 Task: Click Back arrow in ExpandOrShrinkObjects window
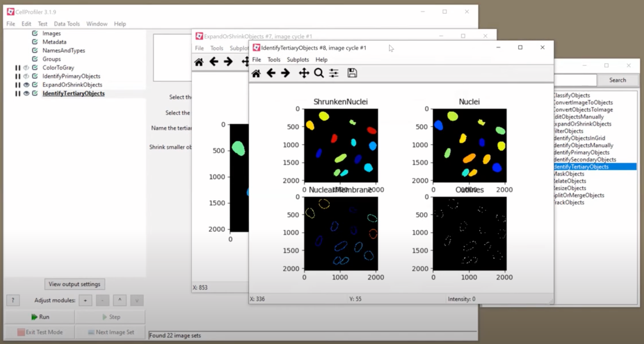(214, 62)
